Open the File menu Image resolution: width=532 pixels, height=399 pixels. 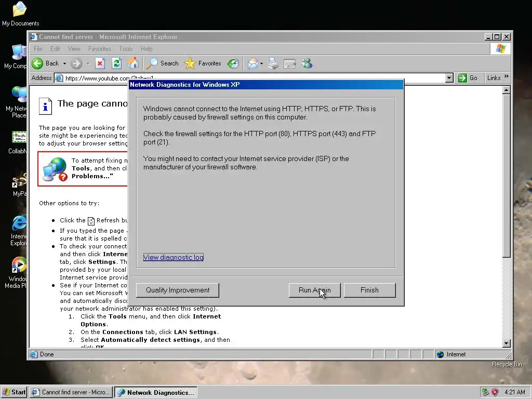[38, 49]
